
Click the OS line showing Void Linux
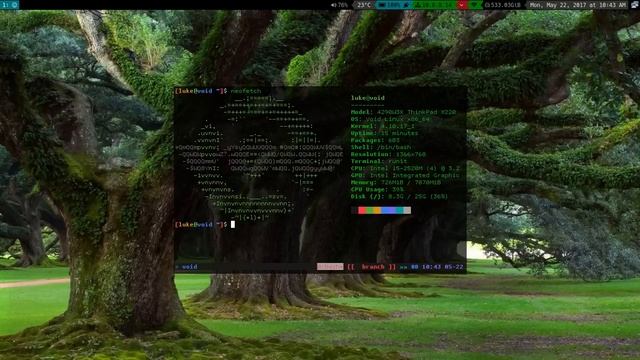coord(391,119)
